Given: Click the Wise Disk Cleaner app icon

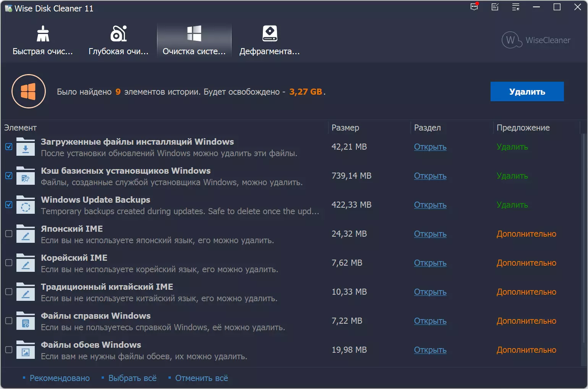Looking at the screenshot, I should pyautogui.click(x=8, y=8).
